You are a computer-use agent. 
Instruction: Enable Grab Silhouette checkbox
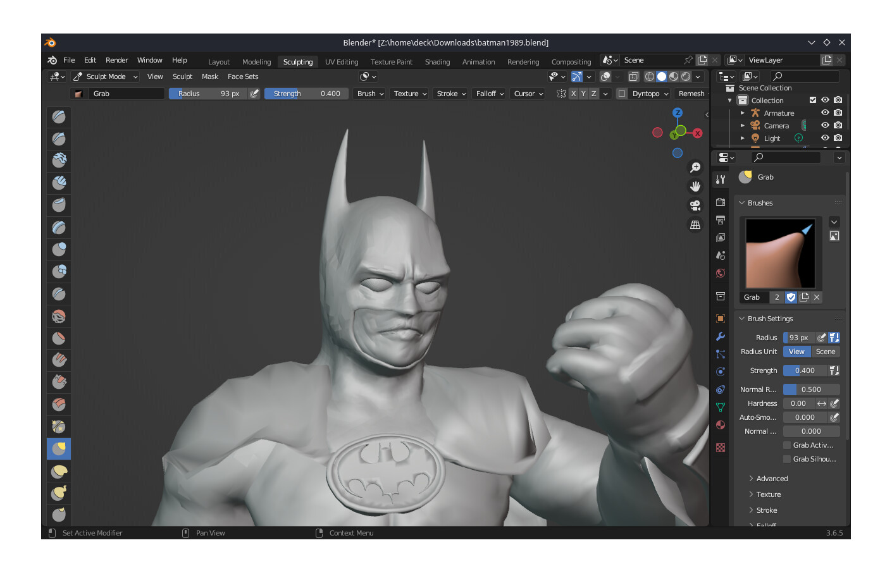tap(787, 459)
